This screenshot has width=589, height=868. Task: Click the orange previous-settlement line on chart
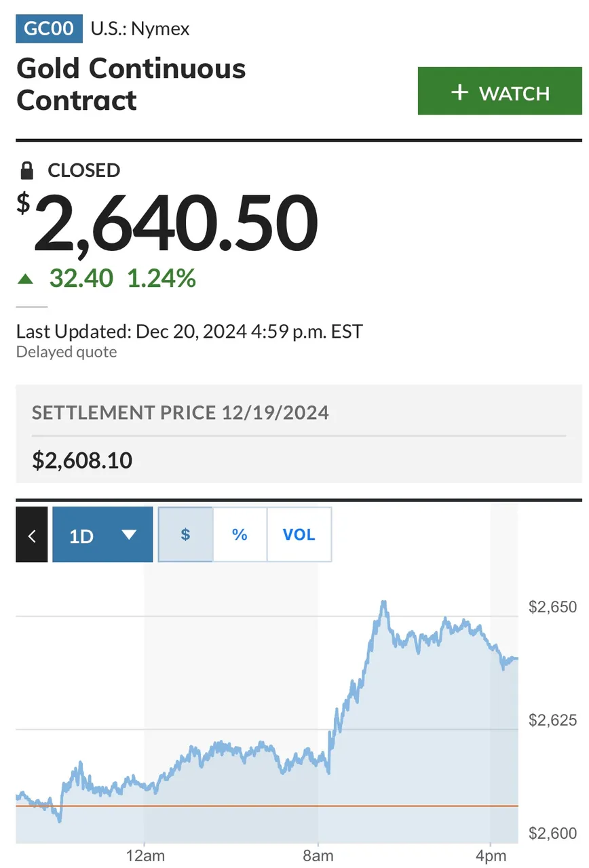[x=267, y=806]
